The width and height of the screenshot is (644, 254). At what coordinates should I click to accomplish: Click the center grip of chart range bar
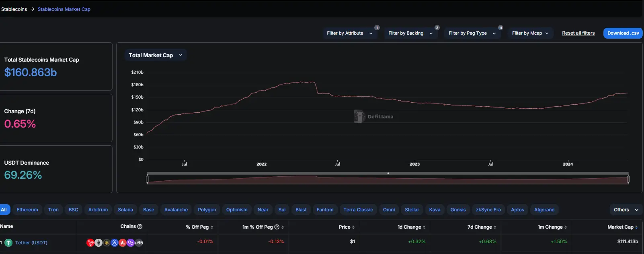click(x=388, y=173)
